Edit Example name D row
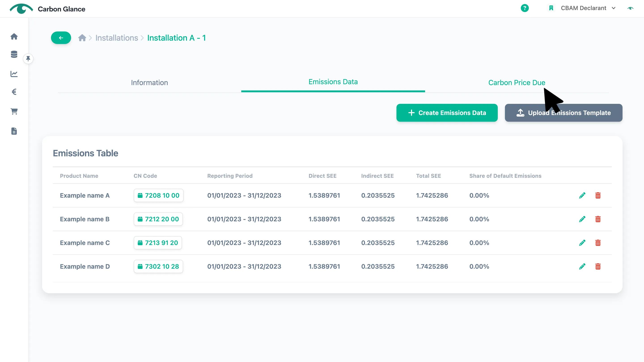This screenshot has height=362, width=644. pos(582,267)
